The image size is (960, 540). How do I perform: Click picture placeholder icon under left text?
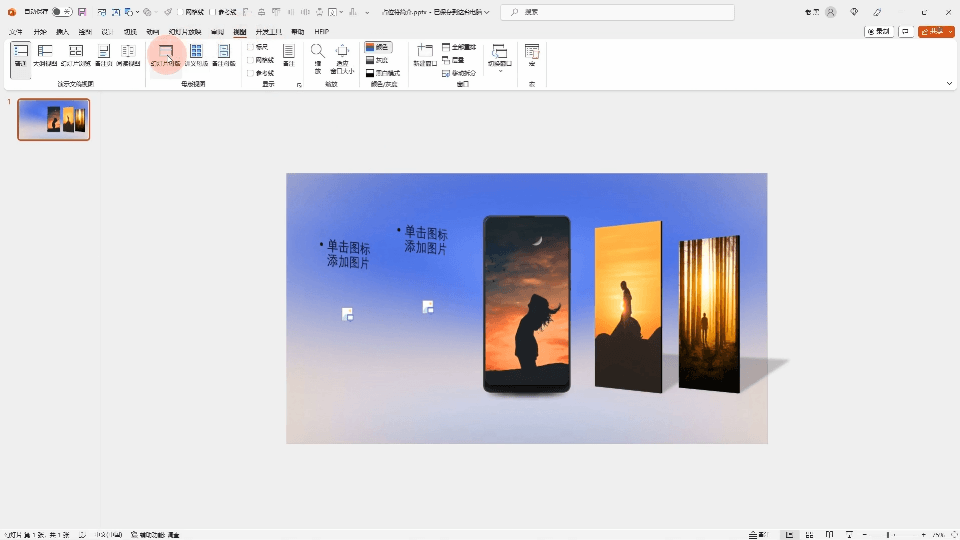tap(347, 314)
